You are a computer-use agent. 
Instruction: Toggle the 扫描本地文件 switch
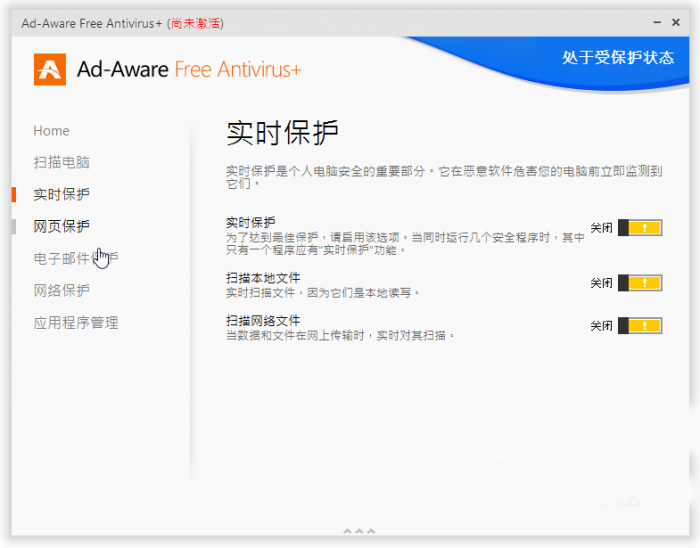coord(640,283)
